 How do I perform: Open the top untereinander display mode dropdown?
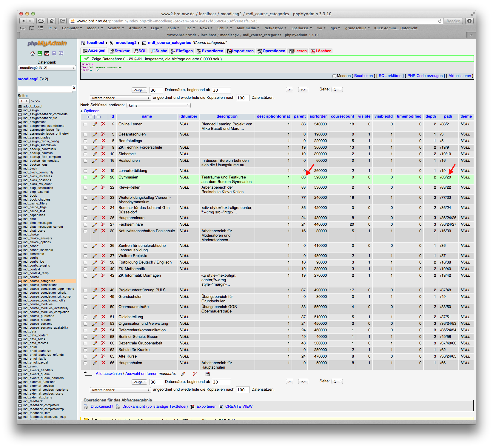[x=120, y=98]
